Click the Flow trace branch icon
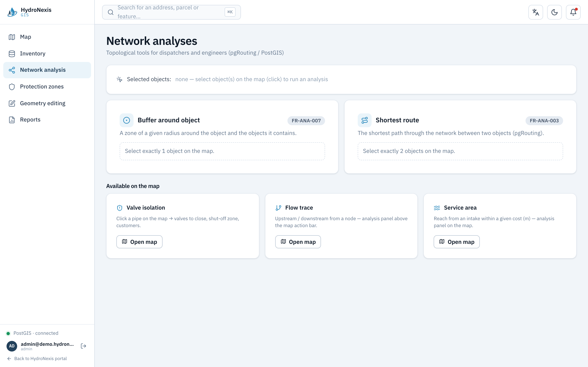Image resolution: width=588 pixels, height=367 pixels. pyautogui.click(x=278, y=208)
